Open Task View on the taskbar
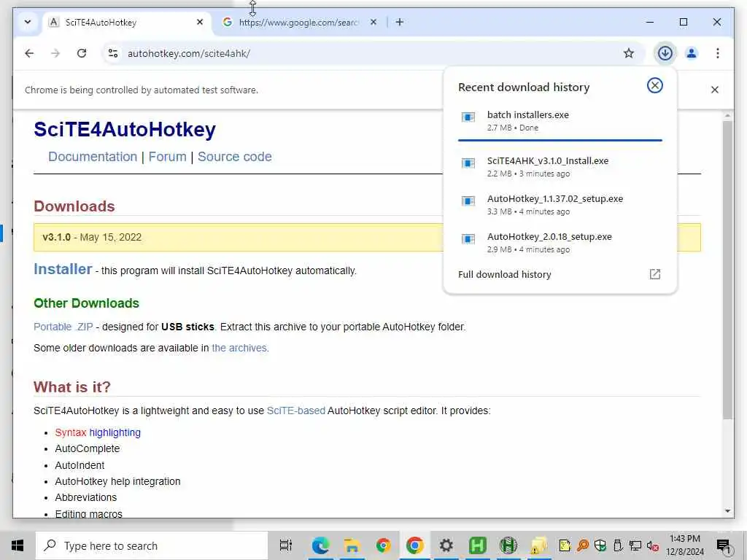Image resolution: width=747 pixels, height=560 pixels. click(x=285, y=545)
